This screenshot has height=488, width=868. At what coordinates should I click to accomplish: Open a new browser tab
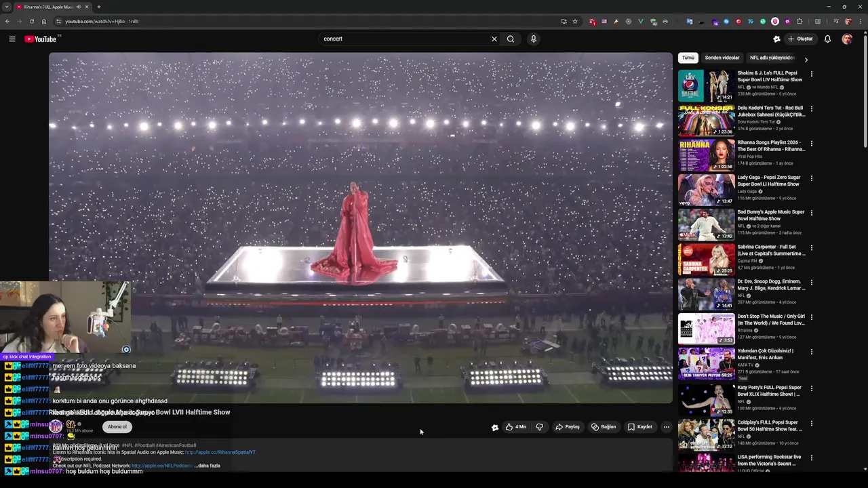click(x=99, y=7)
